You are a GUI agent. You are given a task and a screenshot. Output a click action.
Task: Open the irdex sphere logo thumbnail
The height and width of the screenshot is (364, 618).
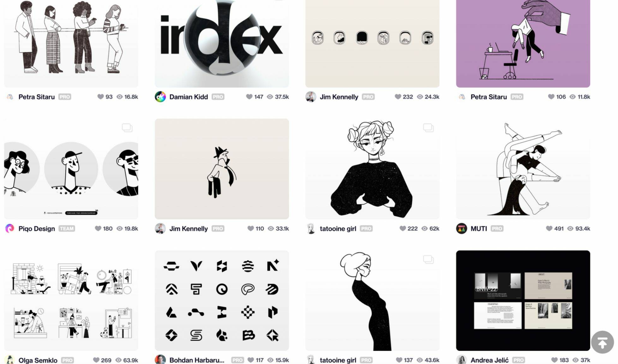click(222, 44)
